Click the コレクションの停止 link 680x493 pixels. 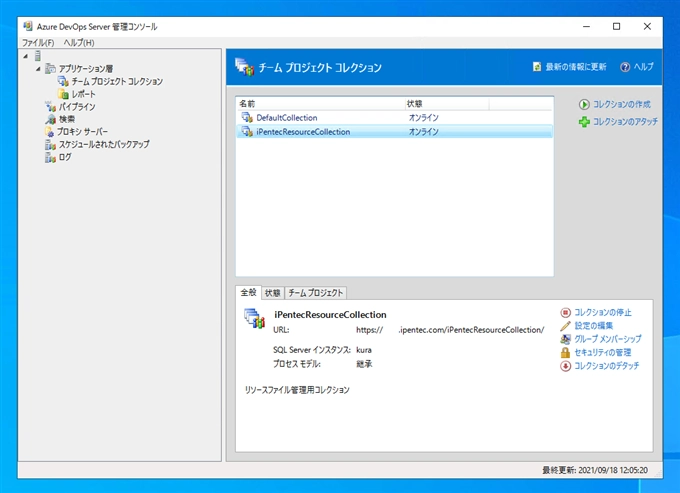(603, 312)
